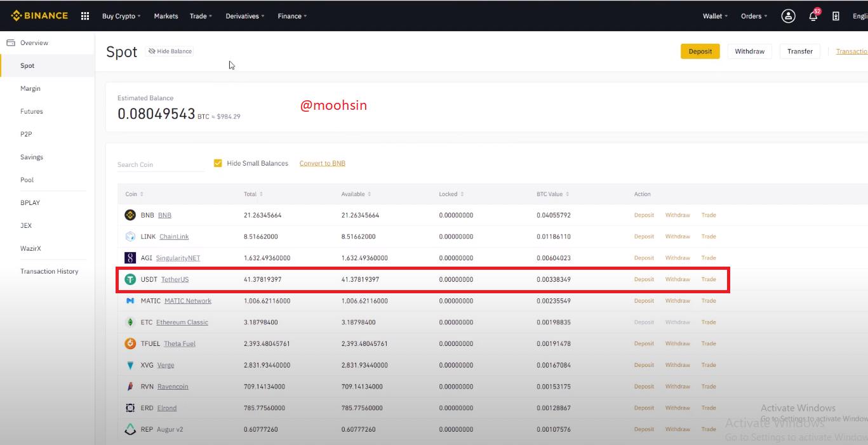Click the BNB coin icon
Viewport: 868px width, 445px height.
coord(130,215)
